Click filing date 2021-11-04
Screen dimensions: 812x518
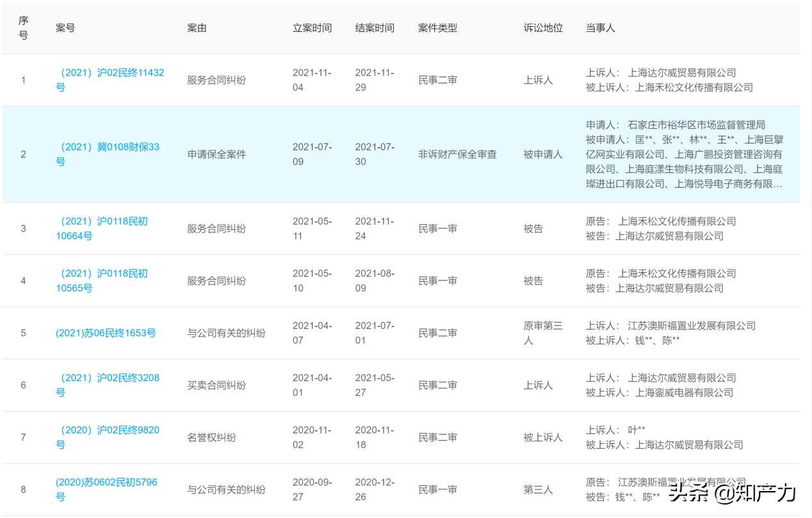[312, 80]
